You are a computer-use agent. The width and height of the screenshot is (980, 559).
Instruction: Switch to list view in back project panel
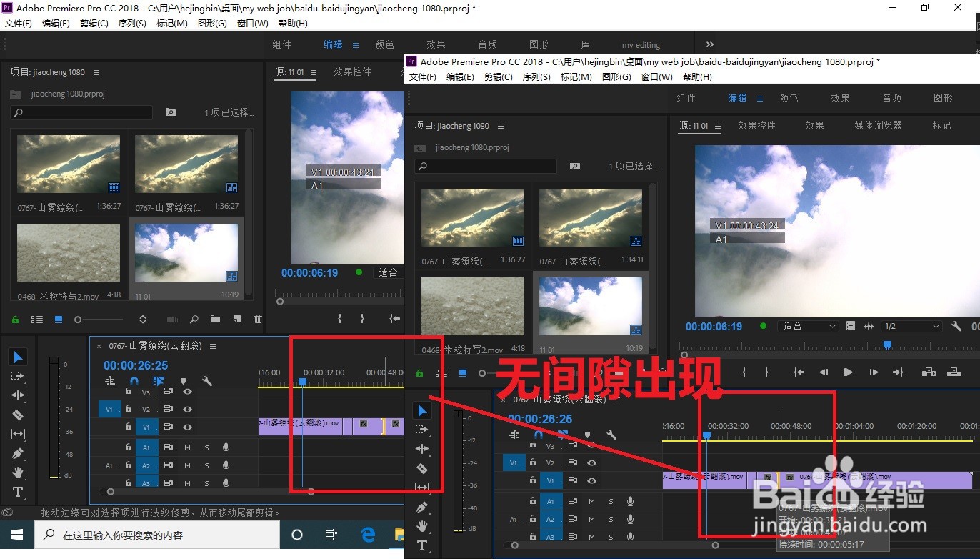[x=36, y=319]
